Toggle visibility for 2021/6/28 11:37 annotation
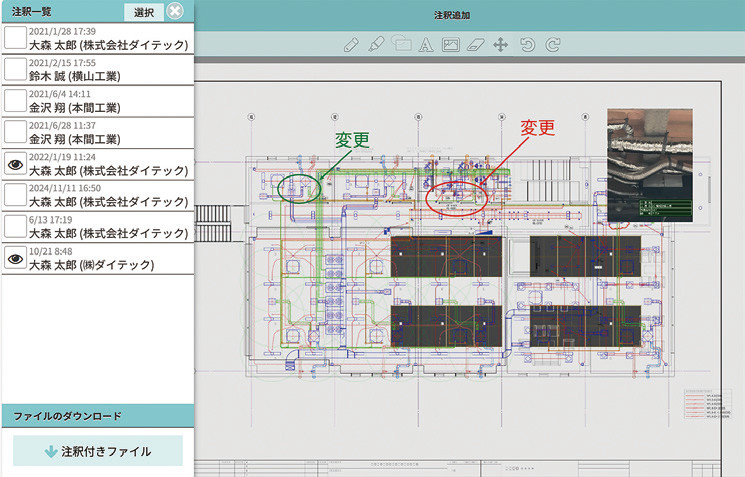Image resolution: width=745 pixels, height=477 pixels. (x=16, y=133)
